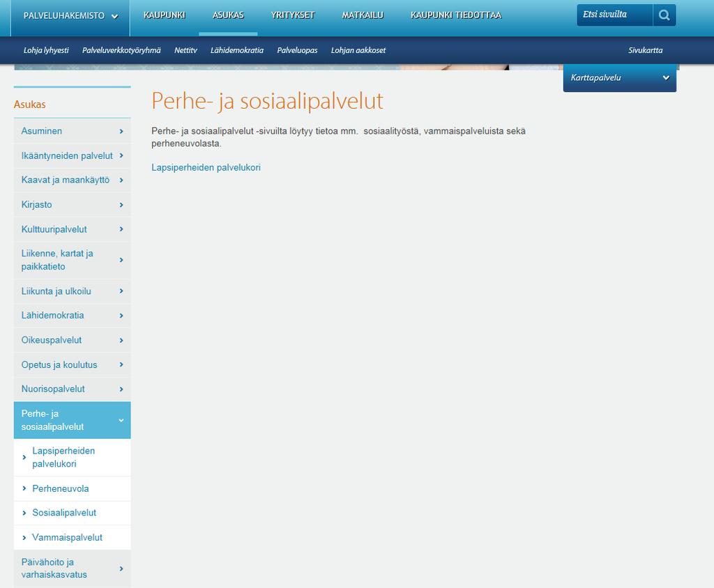Expand Opetus ja koulutus chevron
Viewport: 714px width, 588px height.
[x=121, y=364]
